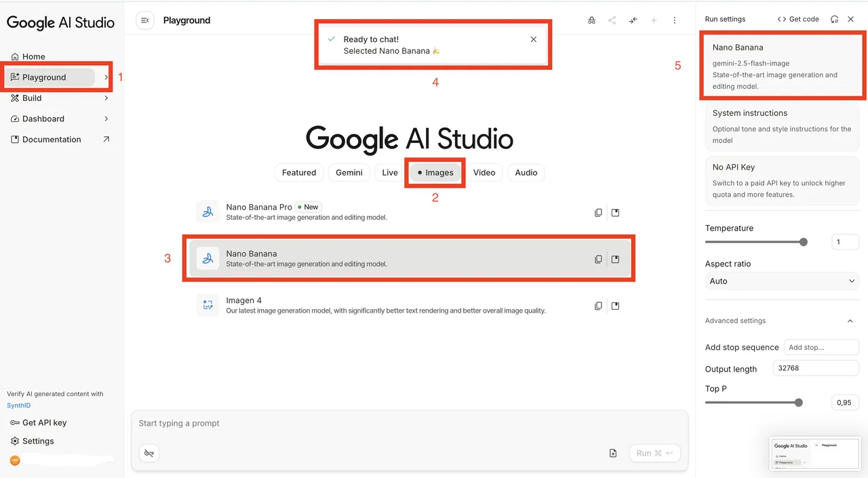Copy Nano Banana Pro model ID icon
The image size is (868, 478).
click(x=598, y=212)
